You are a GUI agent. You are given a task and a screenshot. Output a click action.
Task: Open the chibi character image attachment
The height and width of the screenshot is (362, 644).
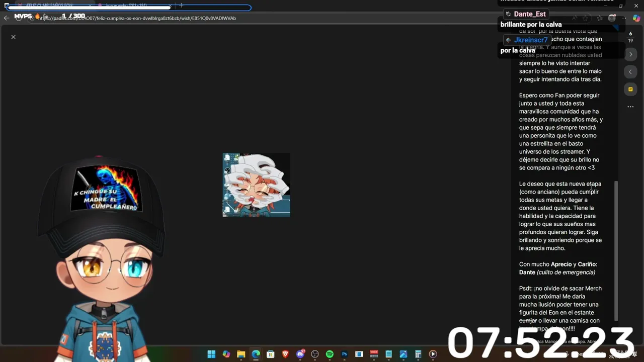256,185
